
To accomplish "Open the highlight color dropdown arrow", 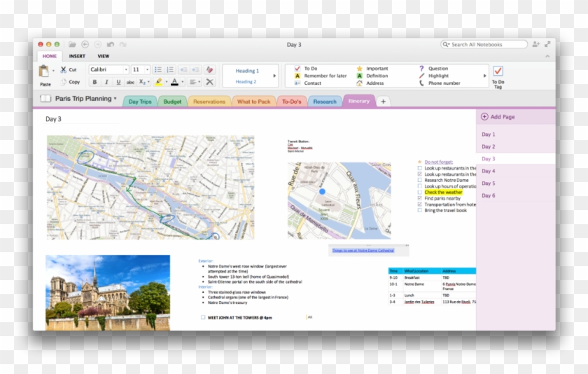I will (167, 82).
